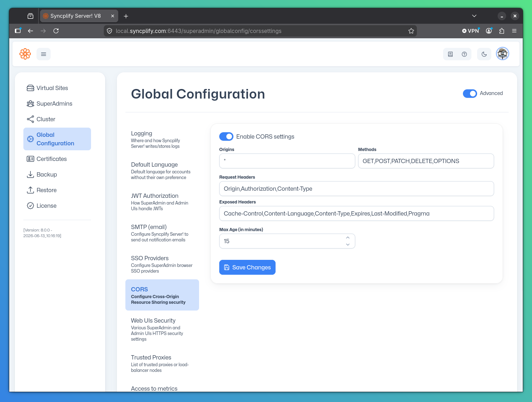
Task: Click Save Changes button
Action: (x=247, y=267)
